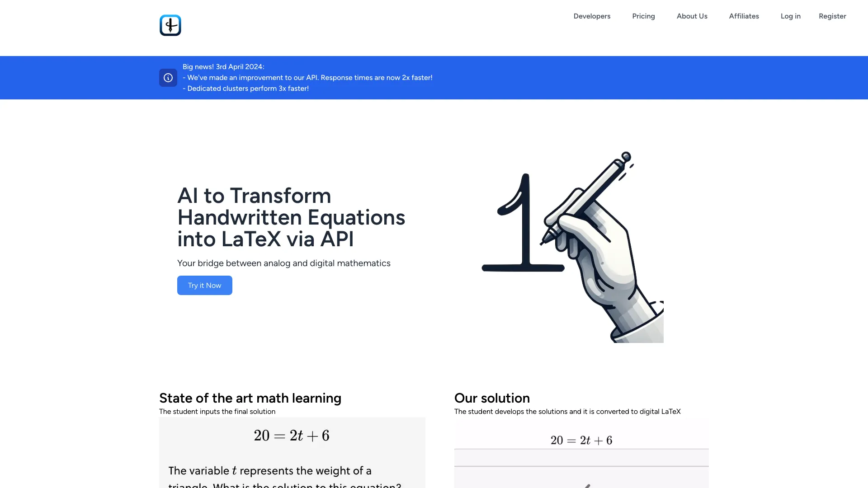
Task: Select the About Us menu item
Action: tap(692, 16)
